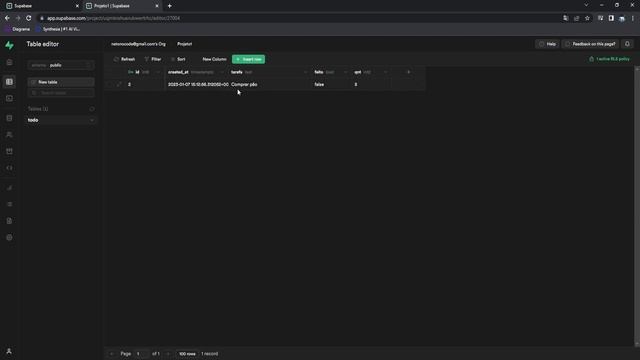Viewport: 640px width, 360px height.
Task: Open the Edge Functions code icon
Action: (9, 168)
